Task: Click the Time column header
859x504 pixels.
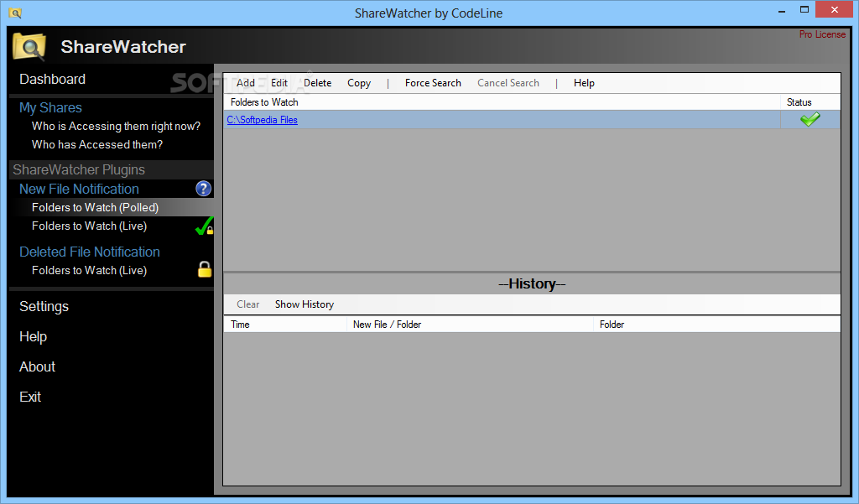Action: (285, 325)
